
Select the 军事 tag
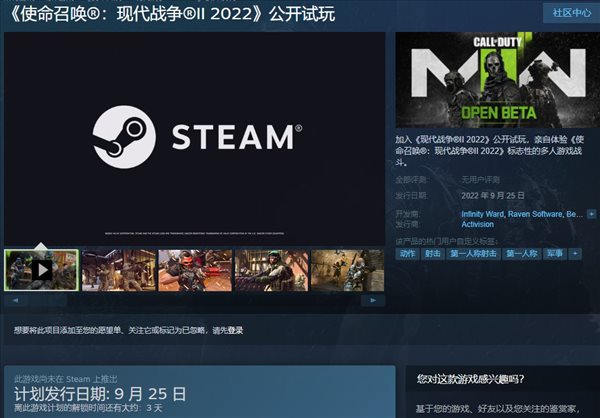555,253
